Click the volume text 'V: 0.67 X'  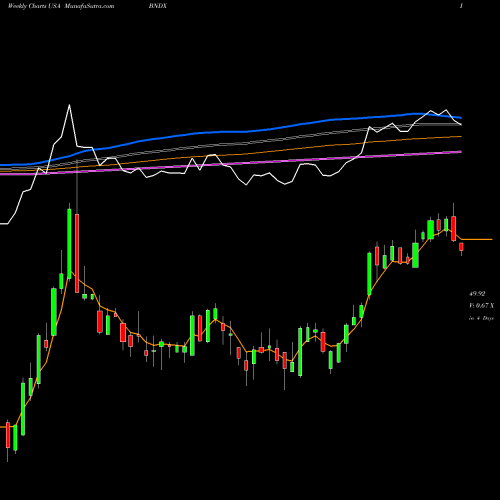pyautogui.click(x=482, y=306)
